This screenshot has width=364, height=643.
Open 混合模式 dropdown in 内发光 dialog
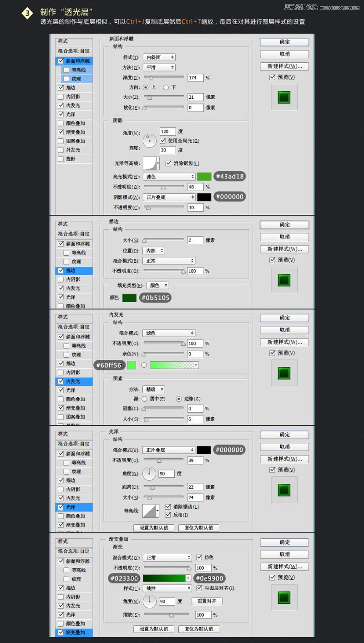(x=169, y=333)
